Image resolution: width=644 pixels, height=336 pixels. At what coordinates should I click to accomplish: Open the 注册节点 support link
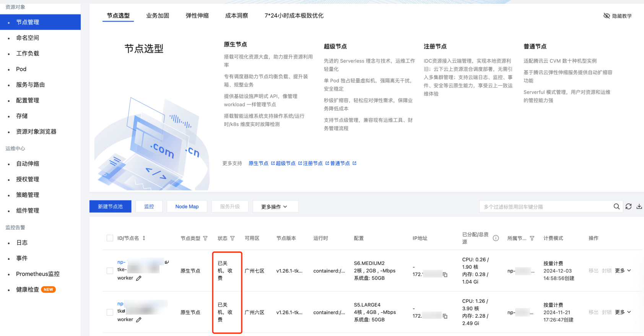click(x=313, y=163)
